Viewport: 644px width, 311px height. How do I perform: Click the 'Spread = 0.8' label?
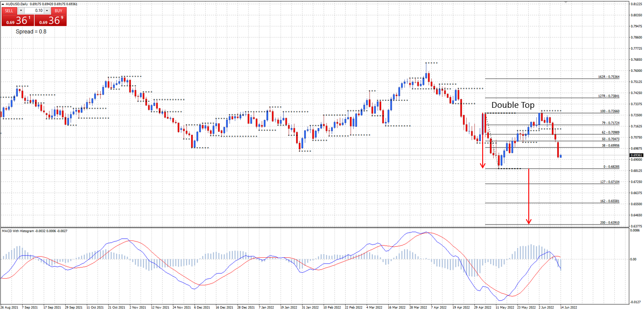coord(31,31)
